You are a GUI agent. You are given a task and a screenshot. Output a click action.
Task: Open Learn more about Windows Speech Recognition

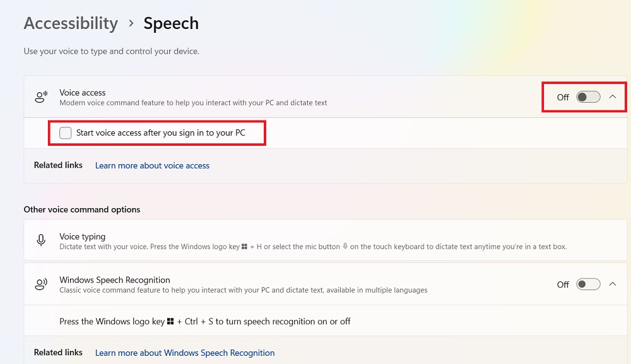(x=185, y=353)
